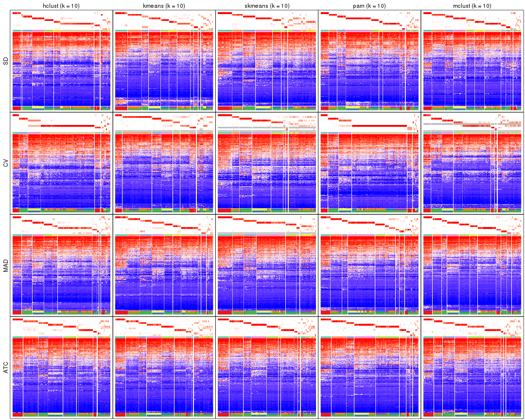The width and height of the screenshot is (525, 420).
Task: Expand the ATC row section
Action: [6, 367]
